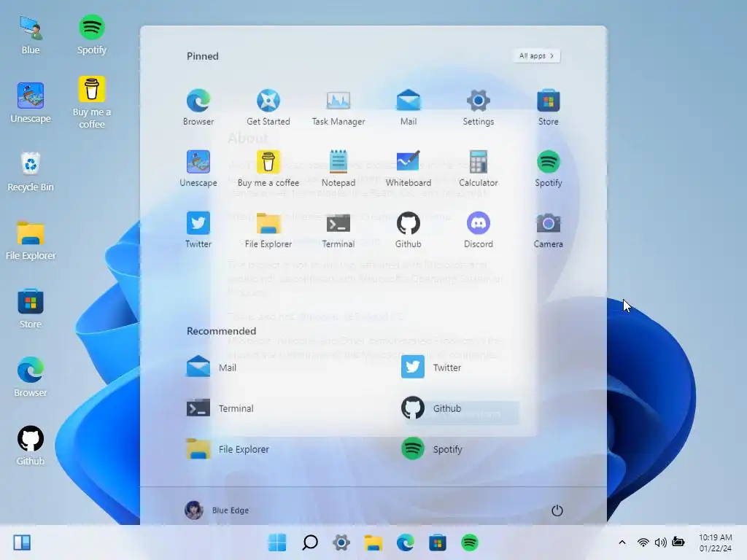The image size is (747, 560).
Task: Open File Explorer under Recommended
Action: [x=228, y=449]
